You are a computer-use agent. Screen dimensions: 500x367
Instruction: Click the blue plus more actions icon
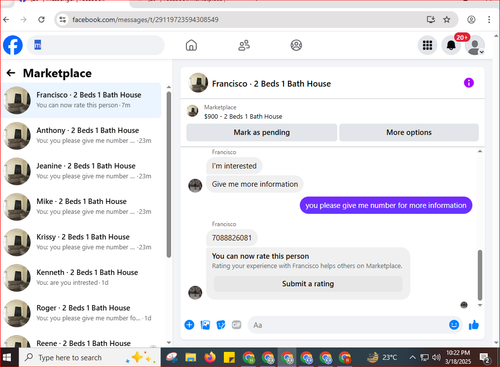coord(189,325)
